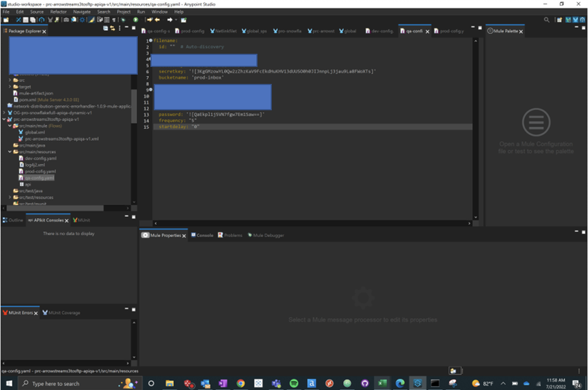Click the New file toolbar icon
Image resolution: width=588 pixels, height=390 pixels.
6,20
